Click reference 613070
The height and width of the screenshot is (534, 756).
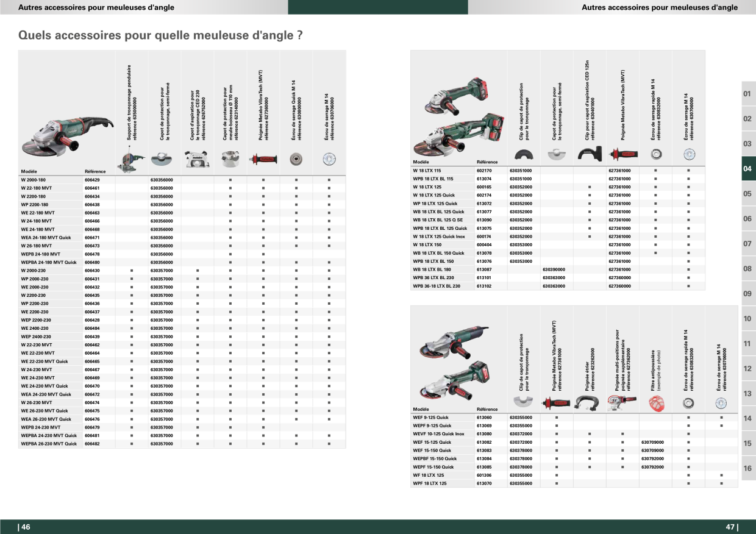pyautogui.click(x=484, y=483)
